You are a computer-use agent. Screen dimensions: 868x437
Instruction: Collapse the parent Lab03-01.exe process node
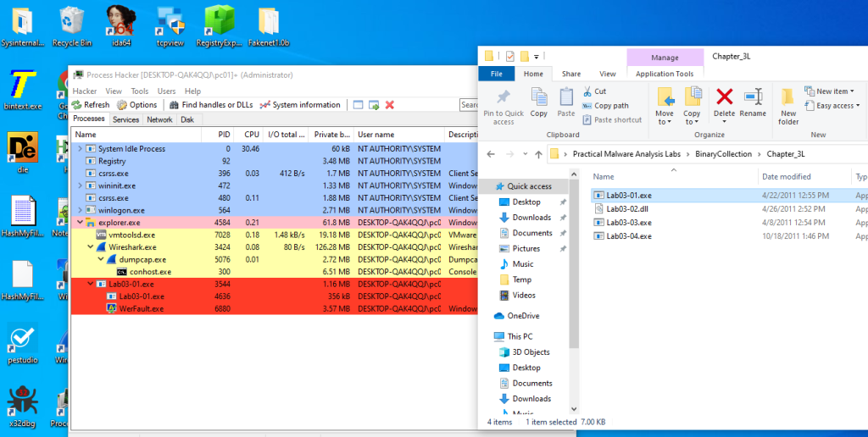tap(90, 284)
